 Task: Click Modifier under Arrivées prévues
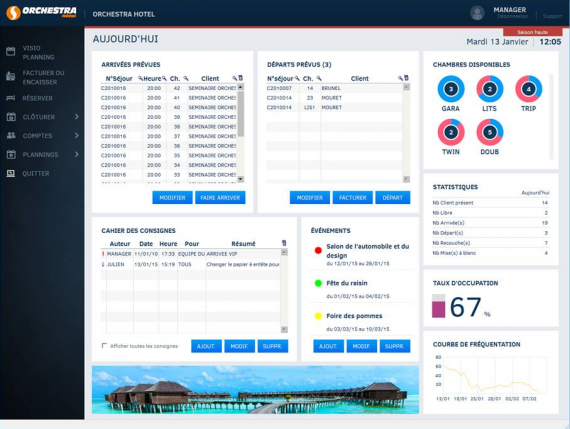172,197
